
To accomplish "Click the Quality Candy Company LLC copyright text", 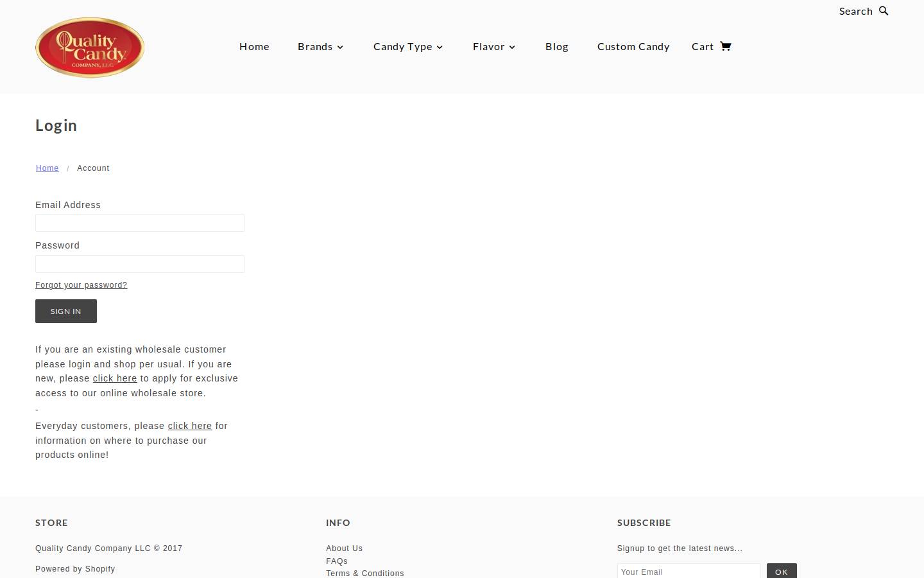I will [108, 548].
